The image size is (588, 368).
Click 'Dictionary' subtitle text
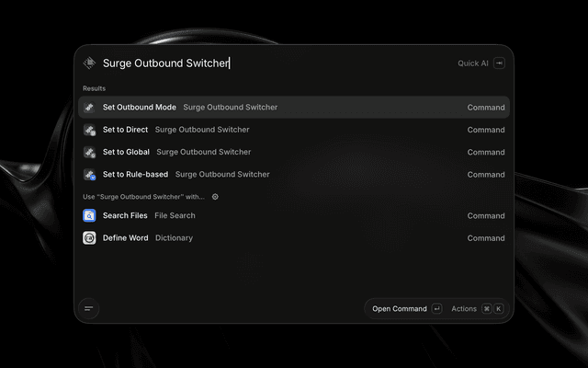point(174,238)
